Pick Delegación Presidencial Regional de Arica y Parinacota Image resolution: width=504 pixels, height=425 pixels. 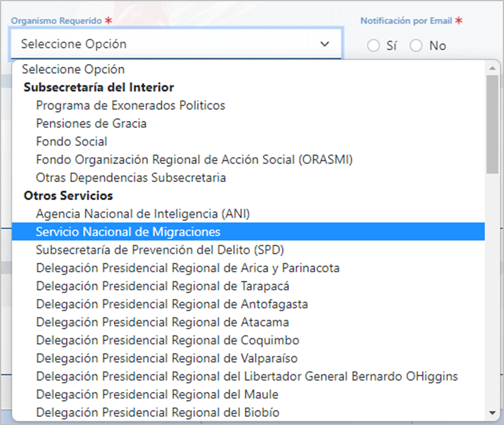click(x=248, y=268)
